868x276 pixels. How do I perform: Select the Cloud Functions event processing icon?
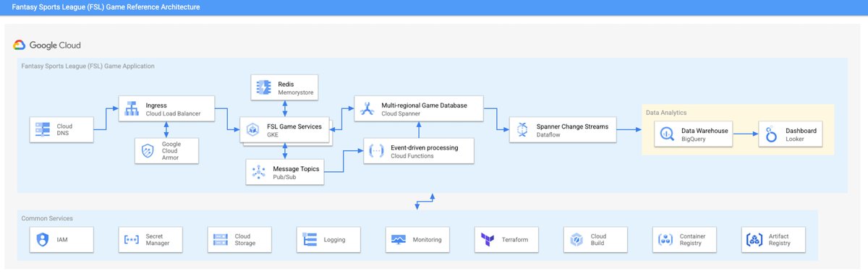(376, 151)
